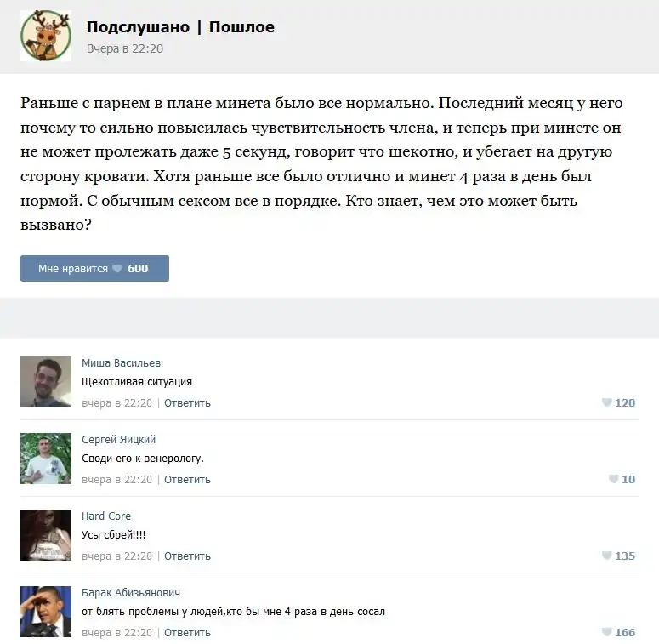Click Hard Core's avatar photo
The width and height of the screenshot is (659, 644).
46,535
